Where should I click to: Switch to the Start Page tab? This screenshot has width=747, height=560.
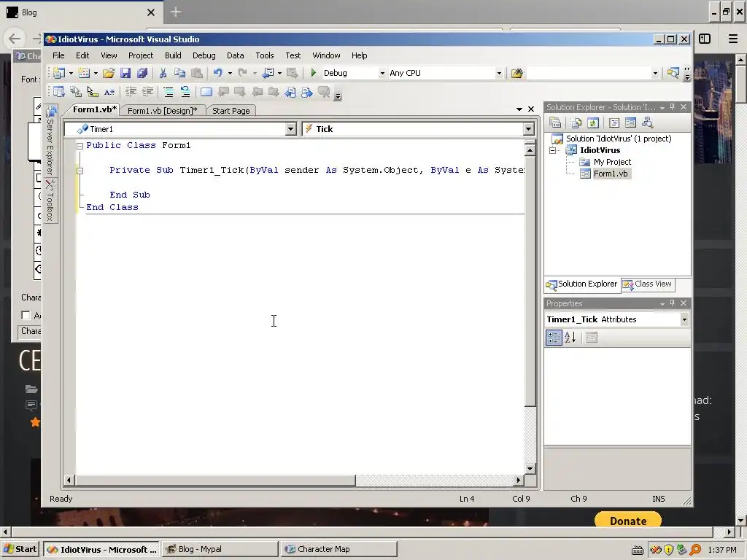tap(231, 111)
